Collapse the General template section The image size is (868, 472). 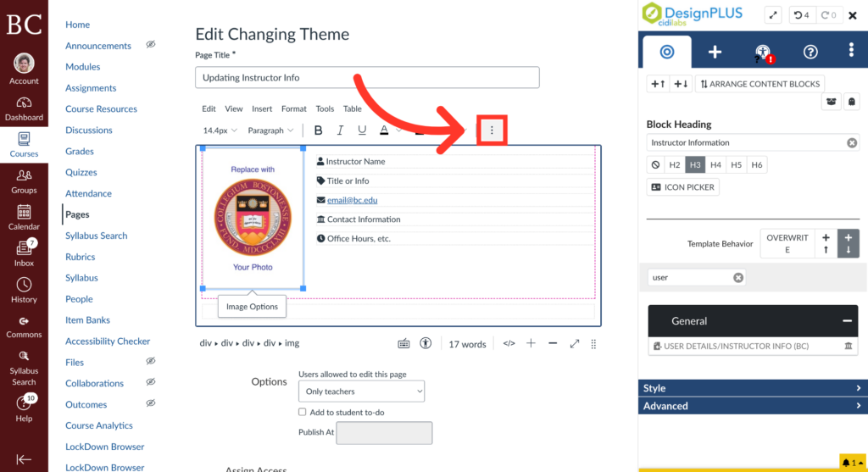pyautogui.click(x=846, y=321)
